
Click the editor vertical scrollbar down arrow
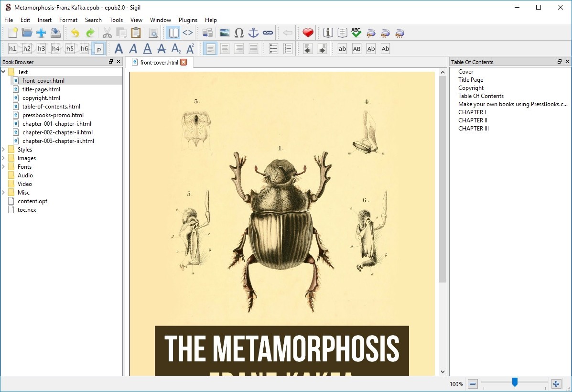[442, 372]
